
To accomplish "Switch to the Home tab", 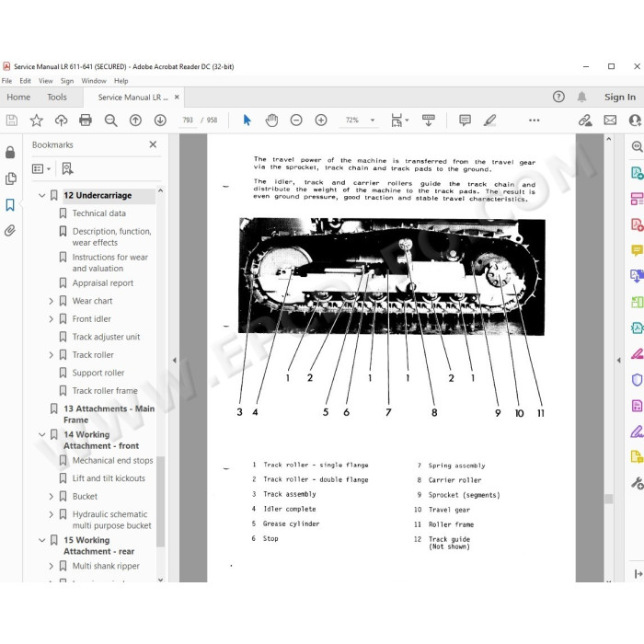I will coord(18,97).
